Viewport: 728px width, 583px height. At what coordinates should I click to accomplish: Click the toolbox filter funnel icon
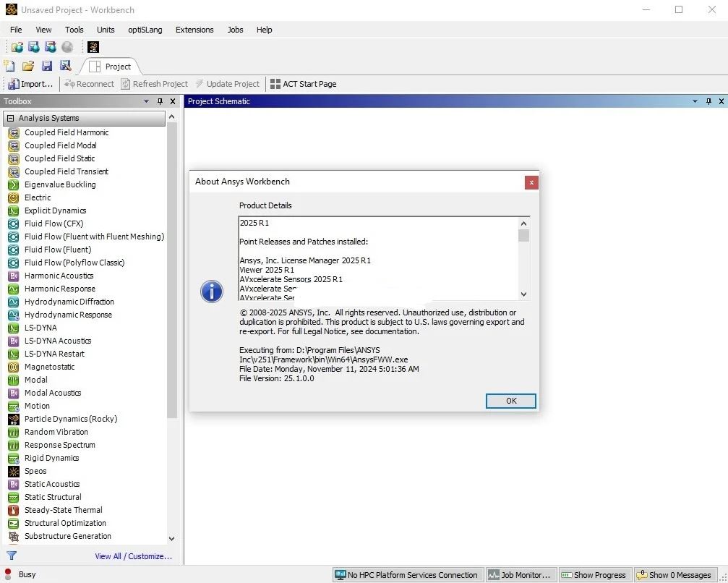11,556
